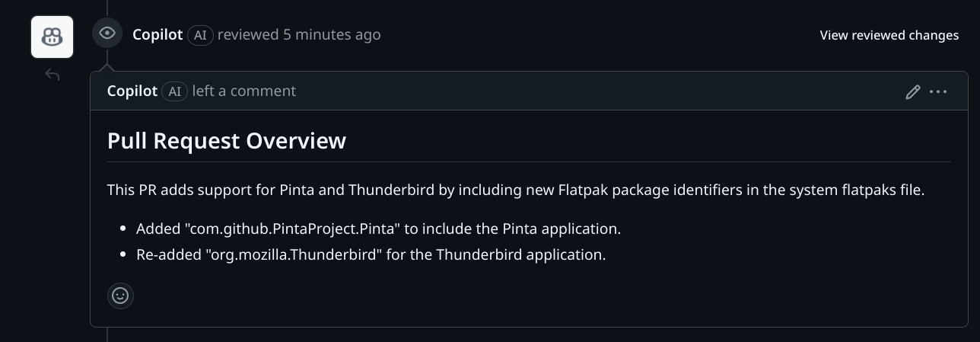Add a reaction with the smiley button

point(120,296)
